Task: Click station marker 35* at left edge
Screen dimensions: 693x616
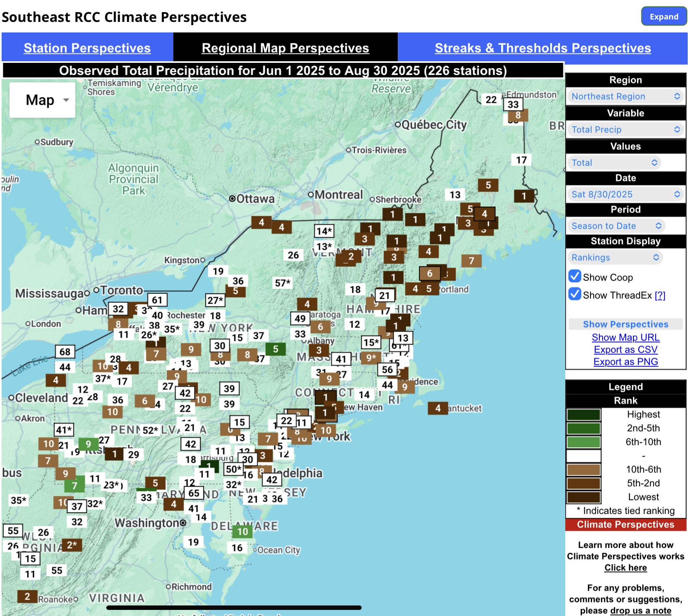Action: 18,500
